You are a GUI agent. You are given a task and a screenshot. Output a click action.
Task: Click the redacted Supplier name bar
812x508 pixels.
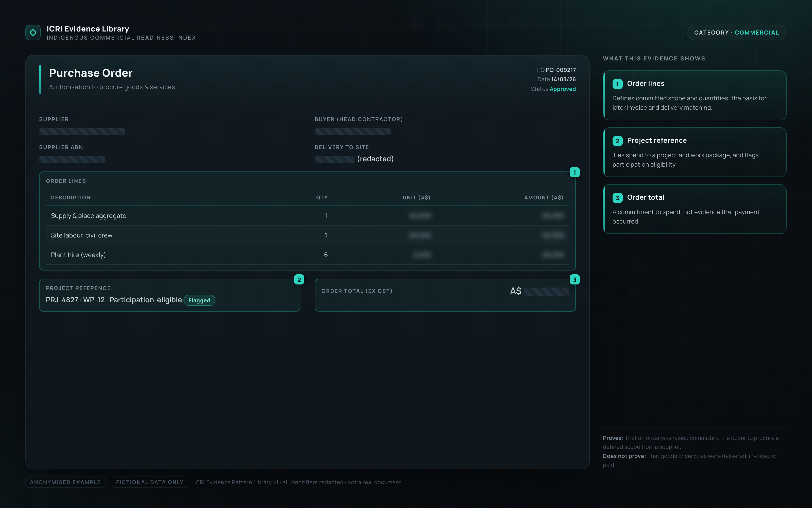pos(82,132)
